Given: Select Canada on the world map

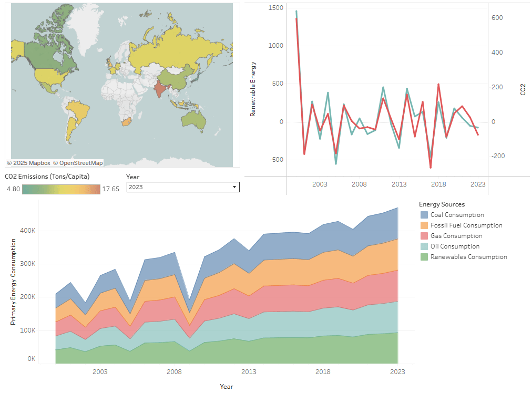Looking at the screenshot, I should pos(50,53).
